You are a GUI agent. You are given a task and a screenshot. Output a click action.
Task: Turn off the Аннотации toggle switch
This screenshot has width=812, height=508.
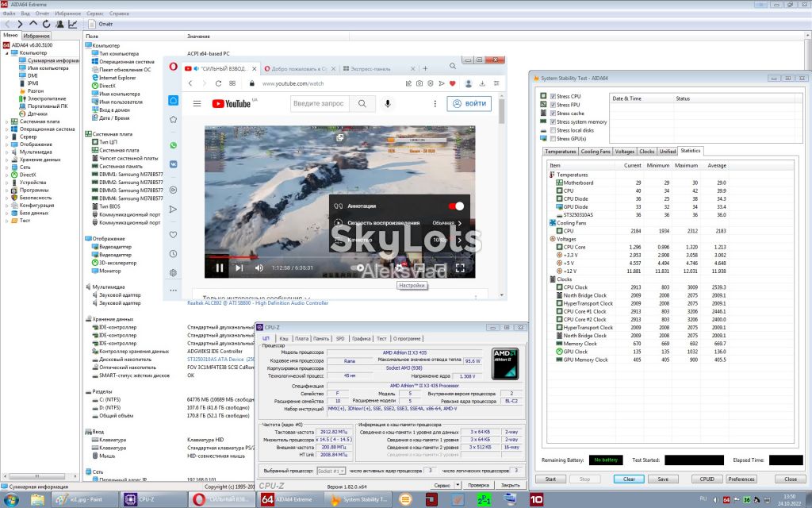456,206
